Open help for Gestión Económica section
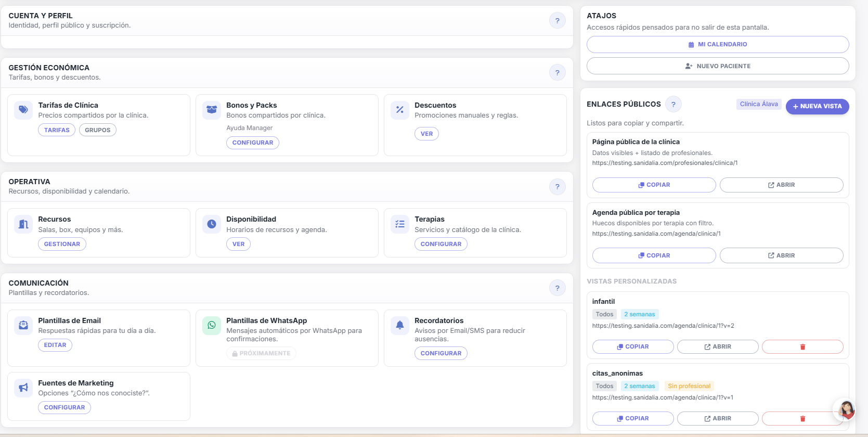The image size is (868, 437). [x=557, y=73]
